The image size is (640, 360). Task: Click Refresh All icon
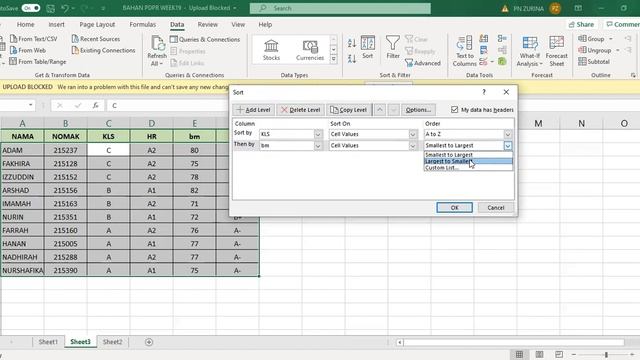tap(157, 51)
